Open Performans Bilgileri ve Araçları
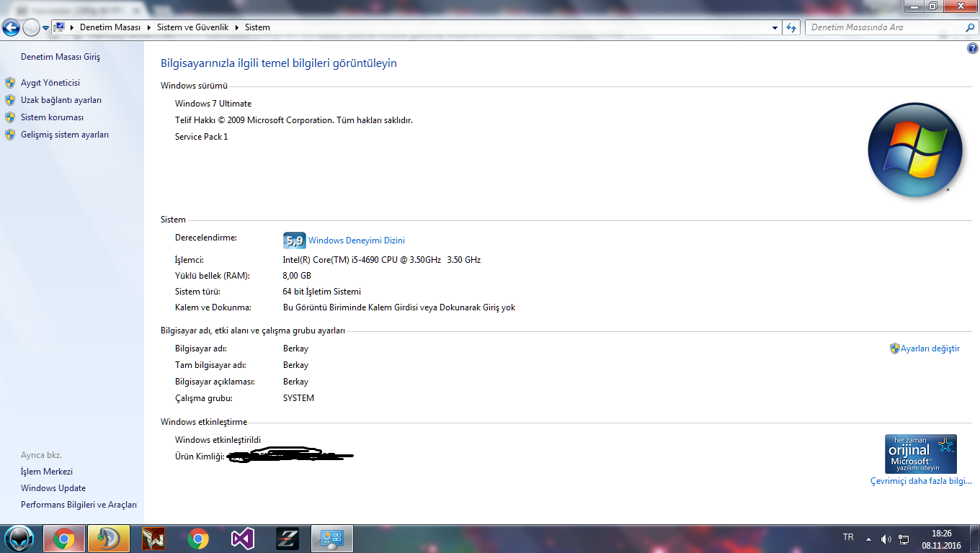 79,505
